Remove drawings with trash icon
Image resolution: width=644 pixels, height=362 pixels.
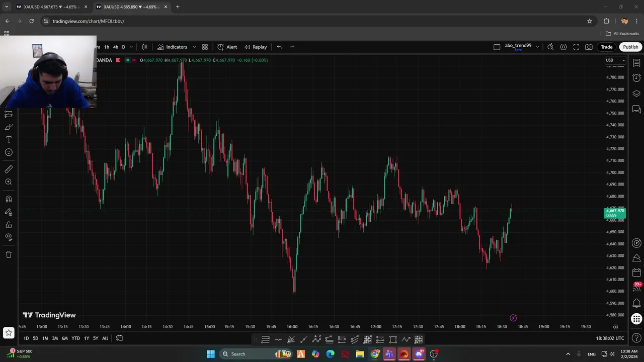[9, 254]
